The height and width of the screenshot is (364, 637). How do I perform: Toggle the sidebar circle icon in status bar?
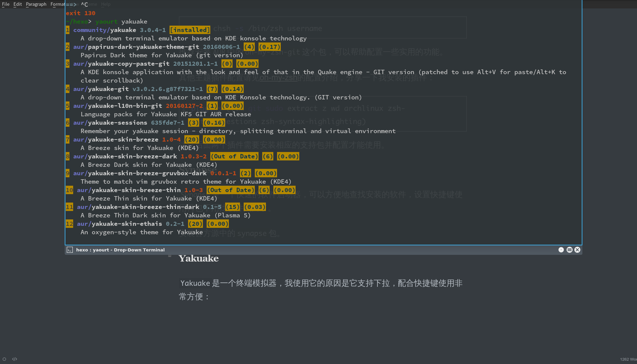click(x=4, y=359)
